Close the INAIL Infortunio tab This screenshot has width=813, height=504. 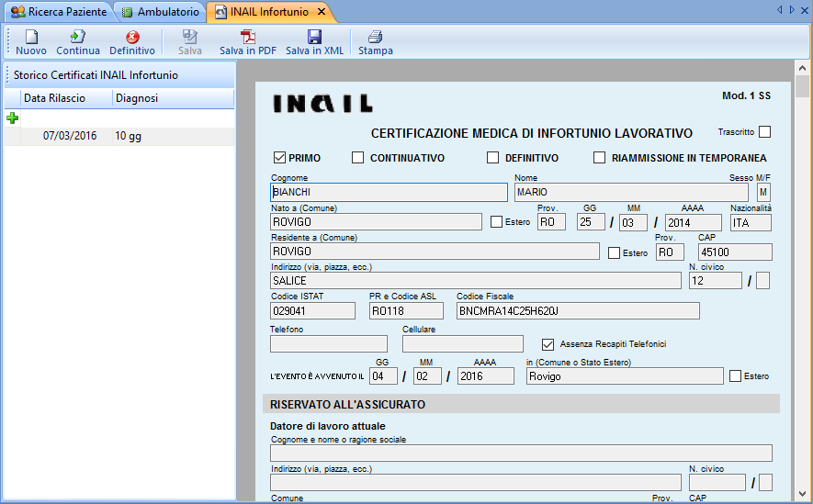322,11
